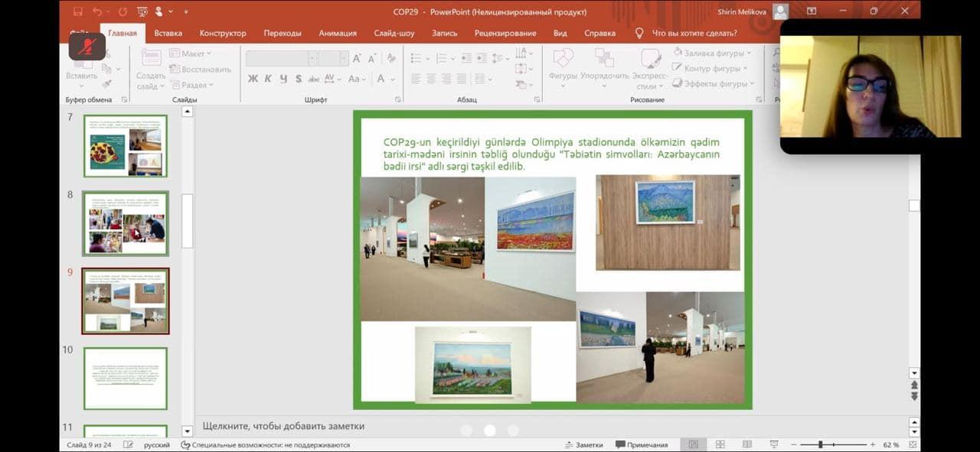Select slide 7 thumbnail
This screenshot has width=980, height=452.
[x=126, y=145]
